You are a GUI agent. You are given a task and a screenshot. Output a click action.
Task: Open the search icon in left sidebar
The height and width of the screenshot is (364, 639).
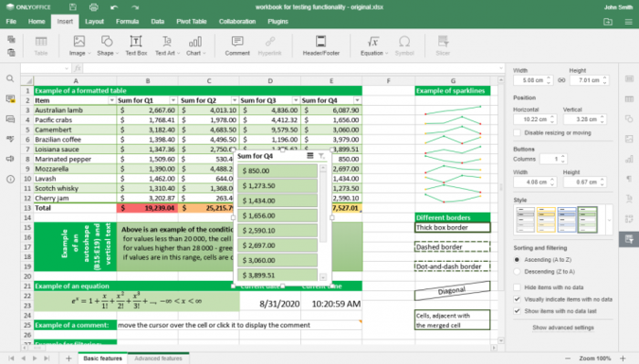[10, 78]
